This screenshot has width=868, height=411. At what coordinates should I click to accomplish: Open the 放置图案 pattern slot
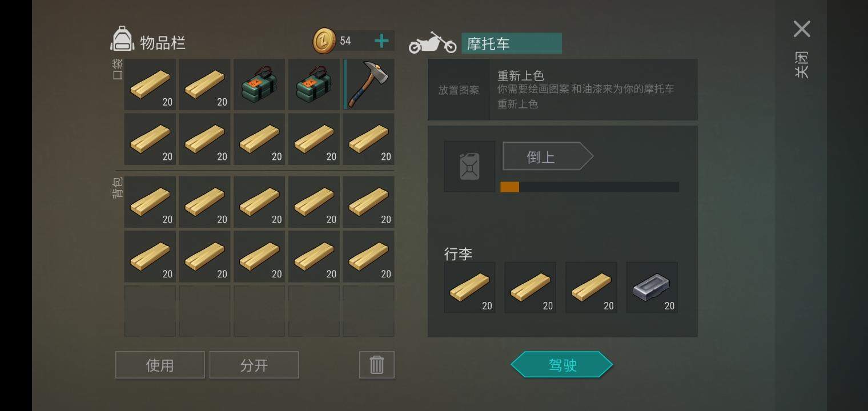(x=459, y=90)
